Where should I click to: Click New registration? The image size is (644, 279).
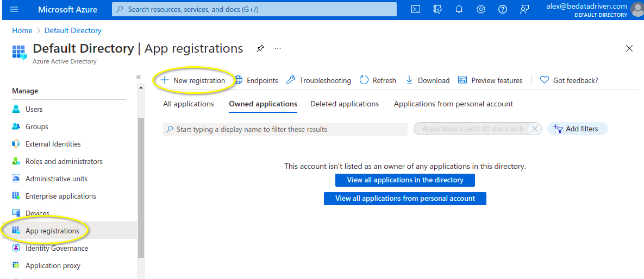pos(192,80)
